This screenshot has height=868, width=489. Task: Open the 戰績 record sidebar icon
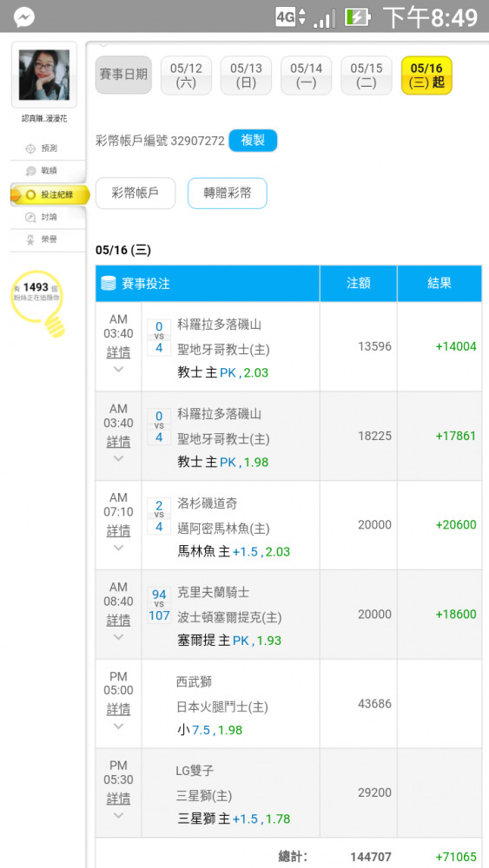pos(31,171)
